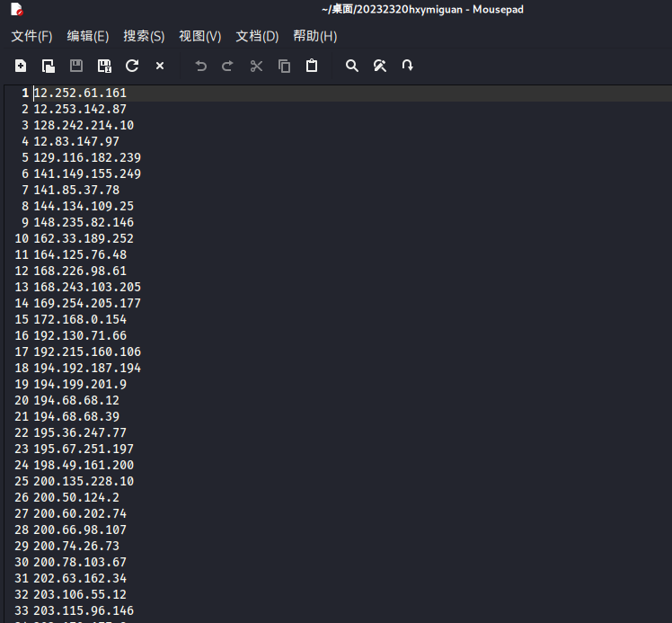The image size is (672, 623).
Task: Click on 200.50.124.2
Action: (x=76, y=498)
